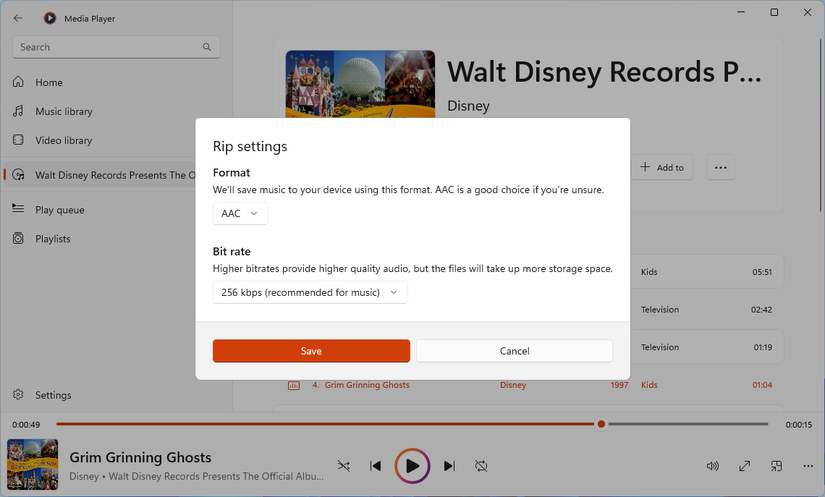This screenshot has width=825, height=497.
Task: Click the vertical scrollbar on the right
Action: (x=821, y=126)
